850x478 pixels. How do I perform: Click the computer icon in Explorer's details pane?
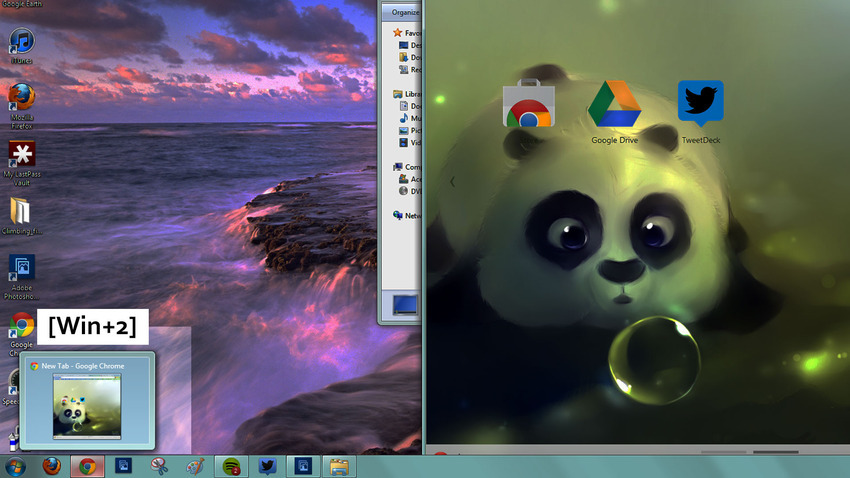pos(405,305)
